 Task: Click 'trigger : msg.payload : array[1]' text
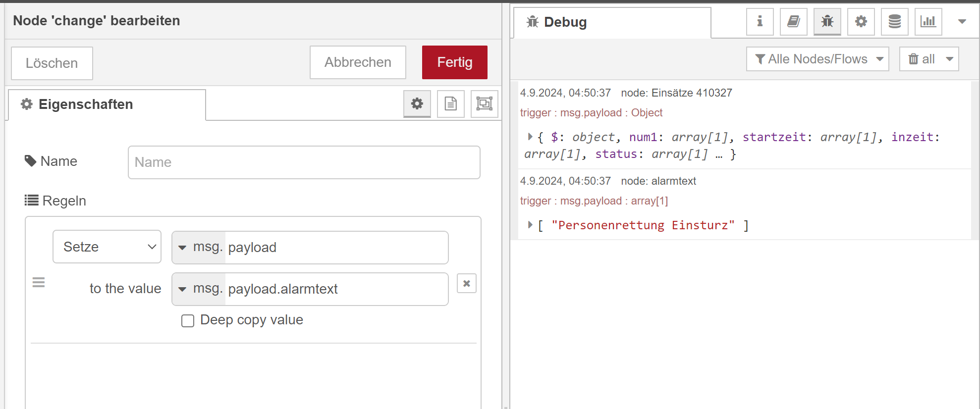coord(594,201)
